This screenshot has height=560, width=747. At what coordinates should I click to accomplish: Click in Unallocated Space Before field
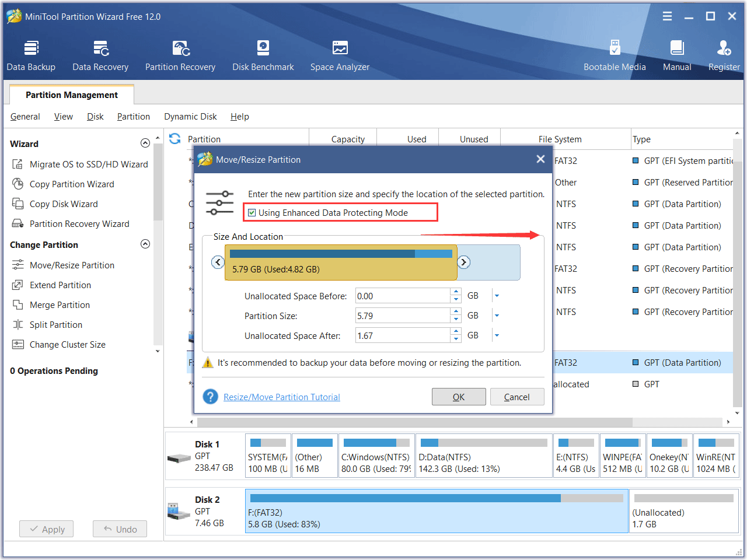pos(403,296)
